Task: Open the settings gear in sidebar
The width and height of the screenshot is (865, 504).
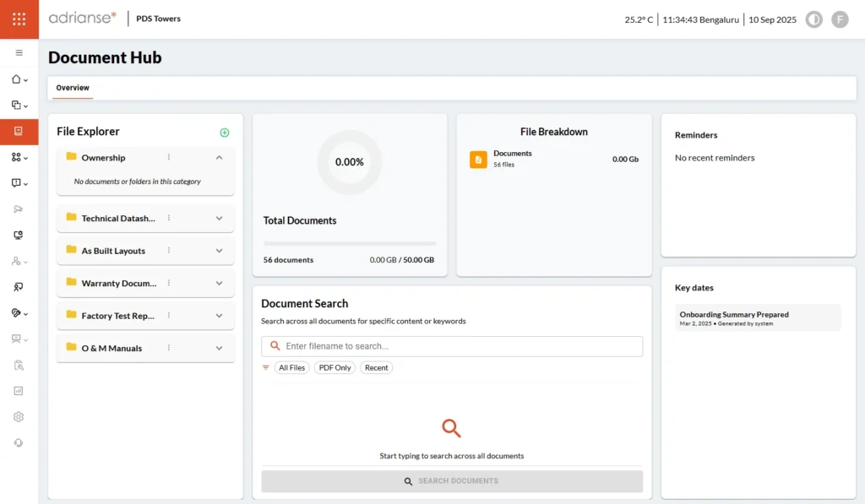Action: click(x=19, y=417)
